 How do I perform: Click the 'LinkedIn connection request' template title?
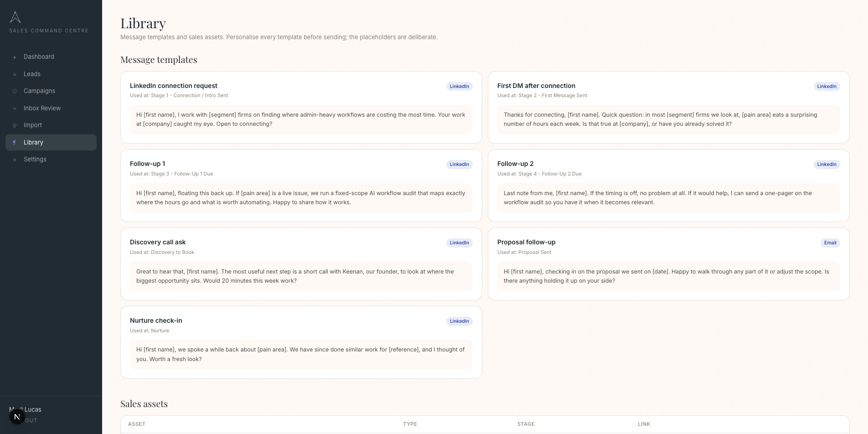[173, 86]
